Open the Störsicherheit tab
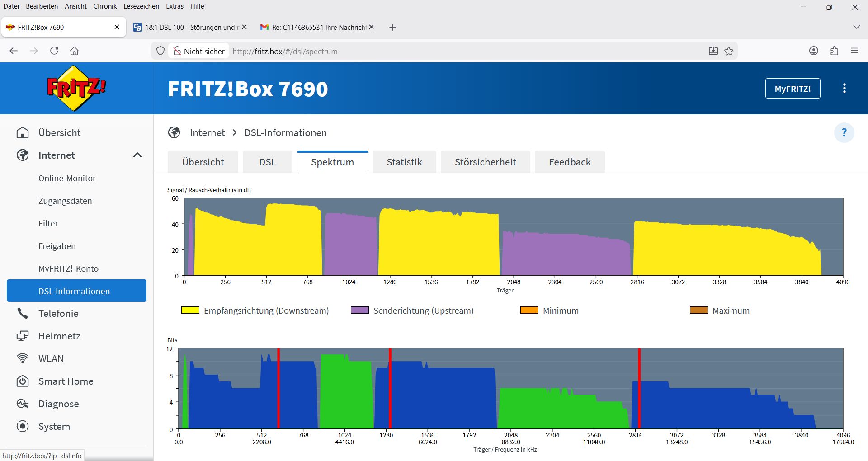This screenshot has height=461, width=868. click(486, 162)
